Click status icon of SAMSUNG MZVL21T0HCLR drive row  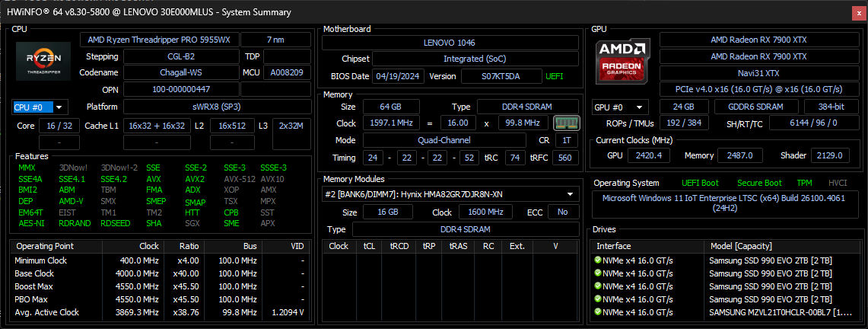[597, 312]
